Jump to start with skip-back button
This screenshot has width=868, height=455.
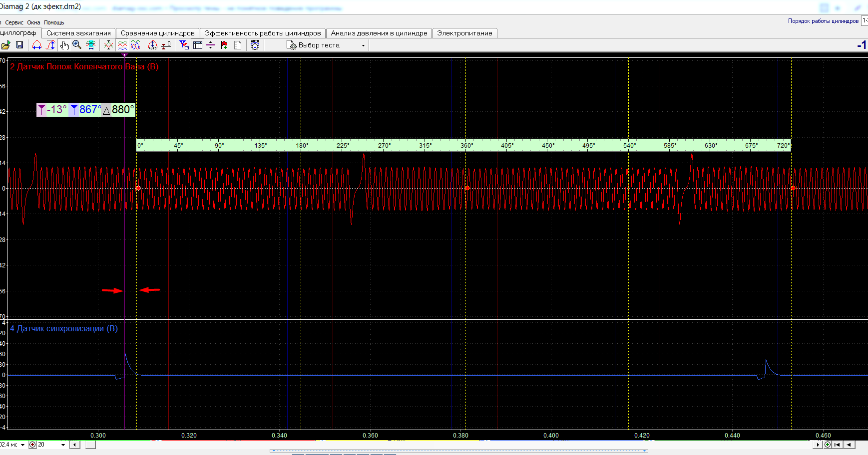(838, 445)
